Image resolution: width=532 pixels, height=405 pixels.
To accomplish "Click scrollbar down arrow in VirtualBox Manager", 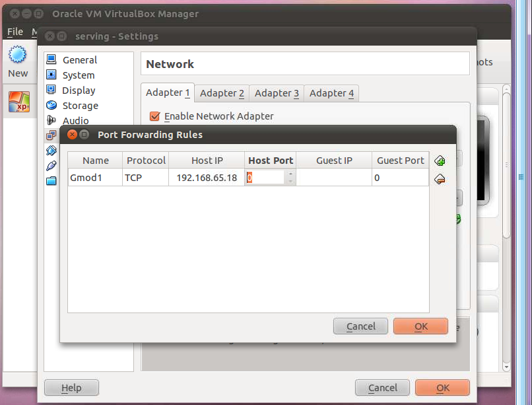I will (506, 367).
